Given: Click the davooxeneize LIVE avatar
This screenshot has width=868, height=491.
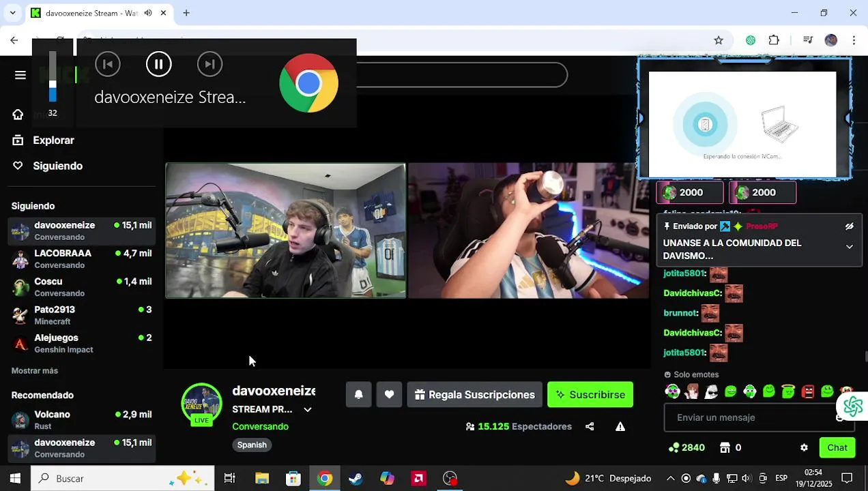Looking at the screenshot, I should point(201,404).
